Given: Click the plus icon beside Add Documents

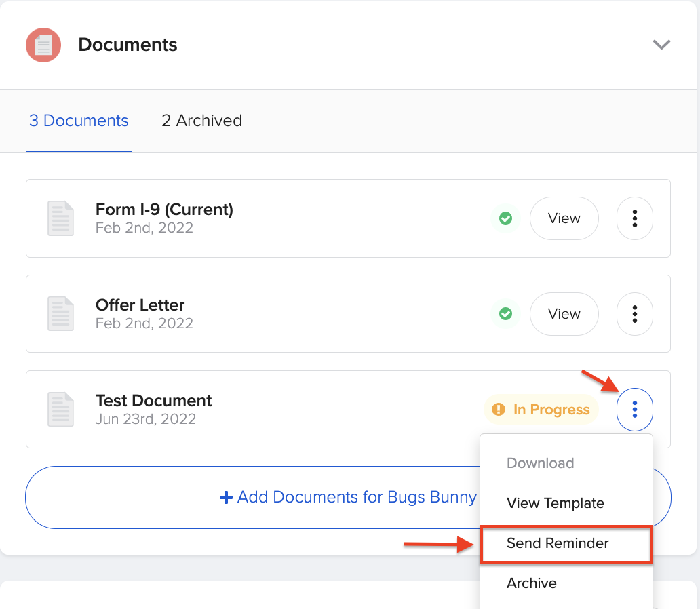Looking at the screenshot, I should pos(225,497).
